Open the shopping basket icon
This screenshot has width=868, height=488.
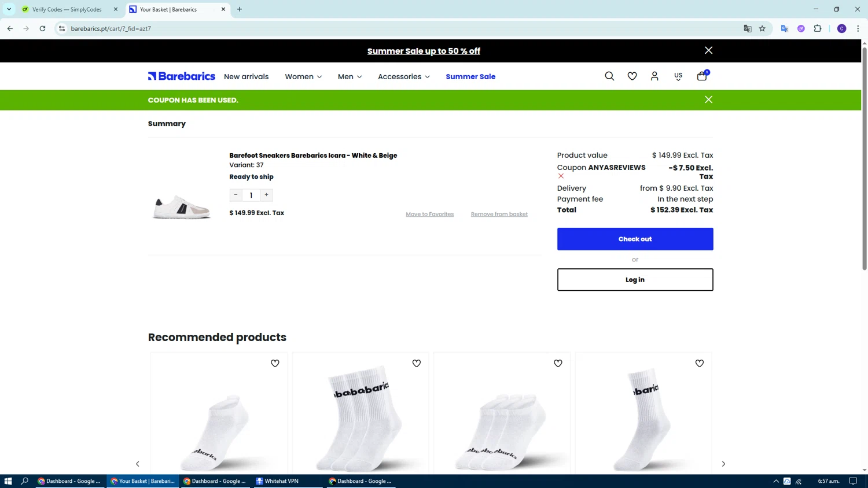(x=703, y=76)
